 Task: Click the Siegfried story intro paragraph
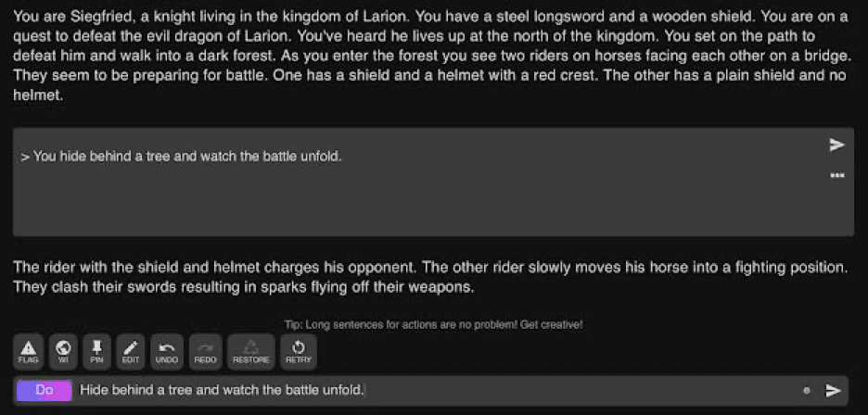[x=432, y=57]
